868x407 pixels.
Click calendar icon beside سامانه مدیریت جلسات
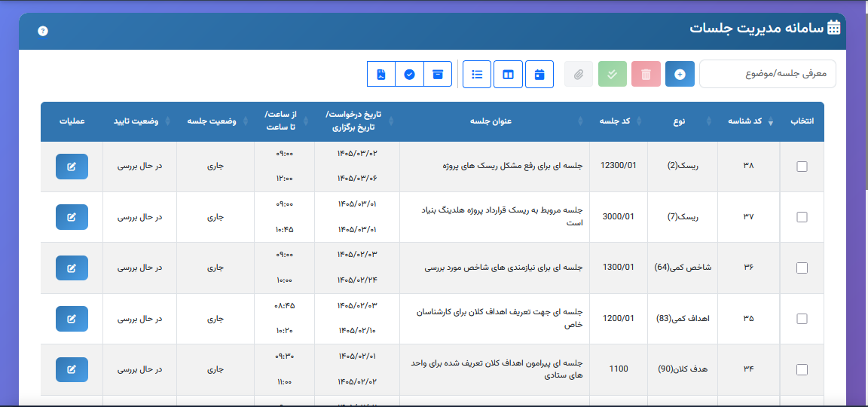click(833, 28)
